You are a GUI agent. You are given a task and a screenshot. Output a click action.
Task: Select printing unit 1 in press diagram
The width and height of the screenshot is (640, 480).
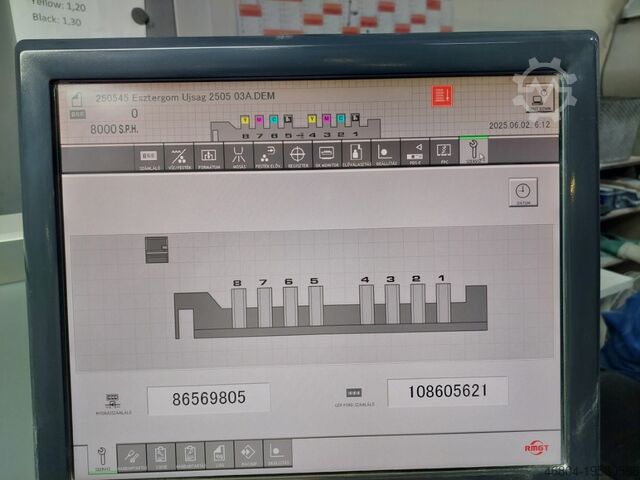point(443,303)
